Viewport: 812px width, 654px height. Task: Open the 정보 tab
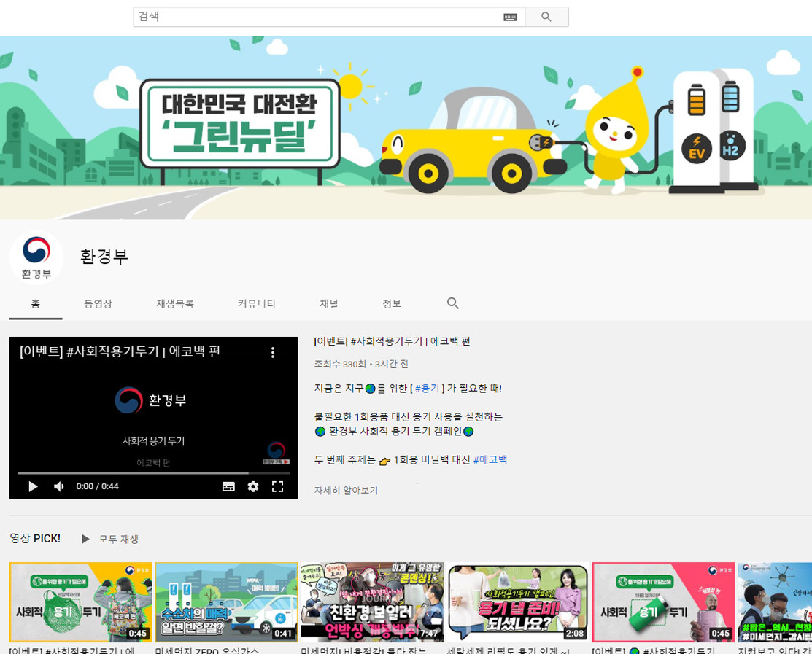(x=392, y=303)
